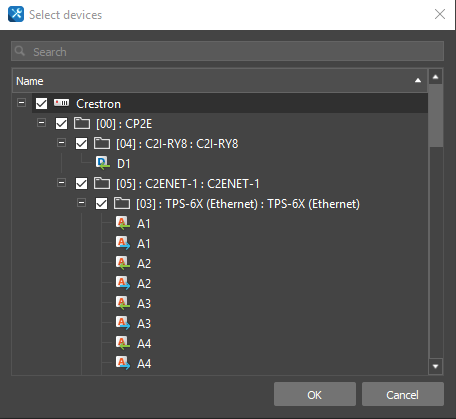
Task: Click the vertical scrollbar thumb
Action: pos(435,115)
